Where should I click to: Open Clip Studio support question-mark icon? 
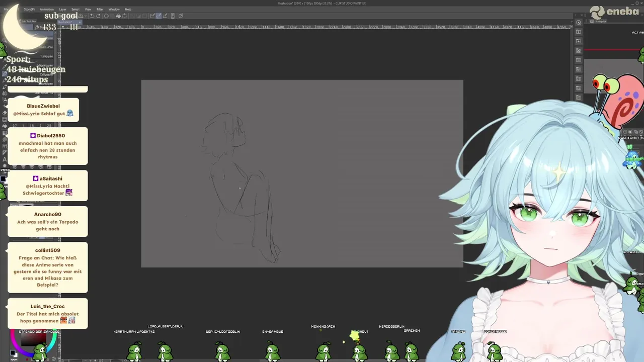point(181,16)
